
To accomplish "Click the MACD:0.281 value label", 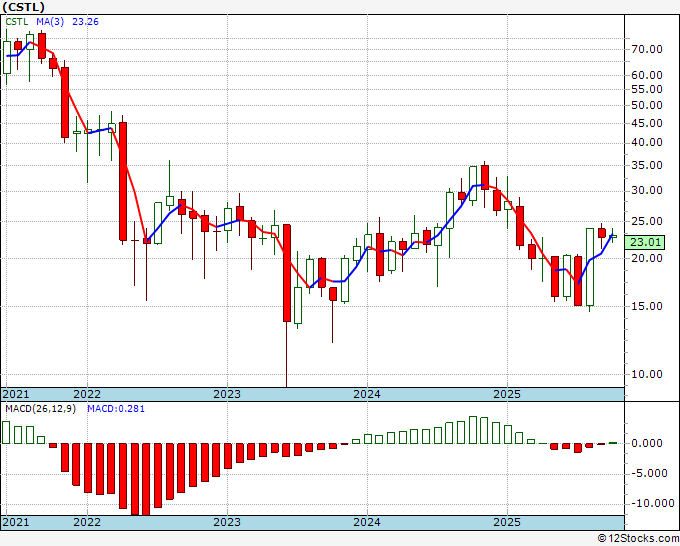I will tap(116, 409).
